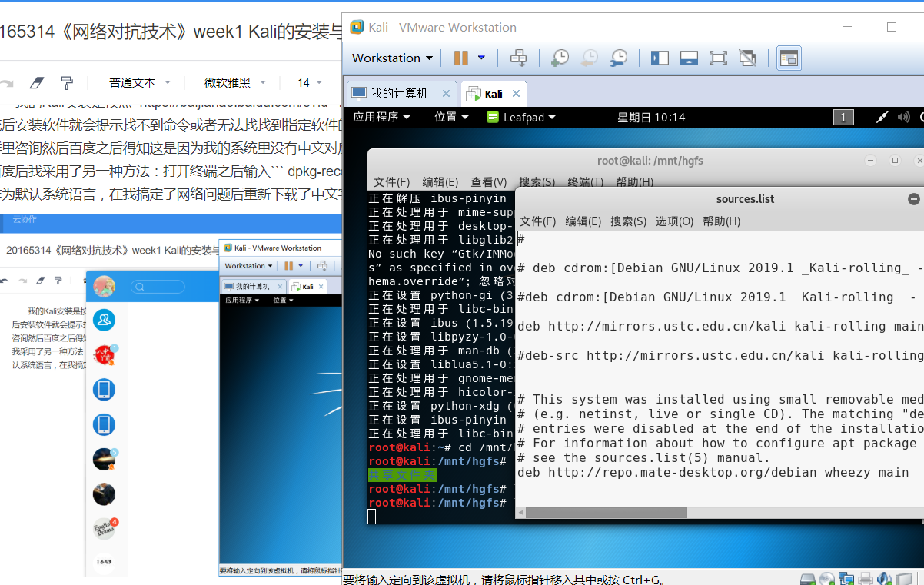Viewport: 924px width, 585px height.
Task: Click the sound card status icon
Action: [x=885, y=578]
